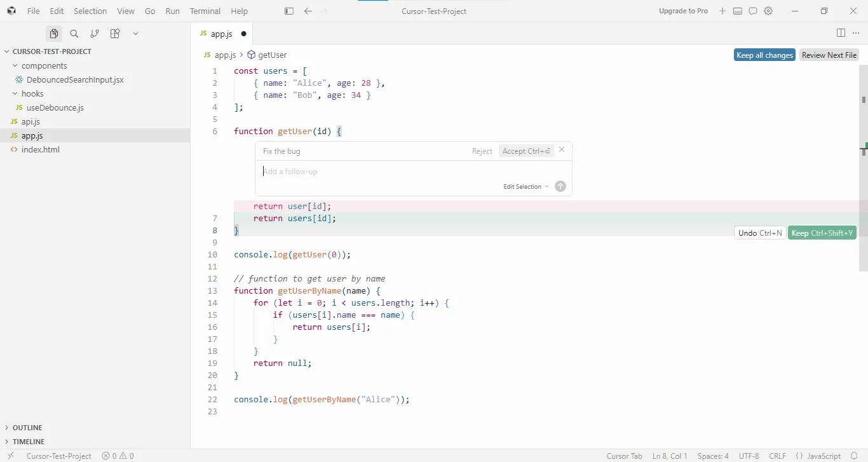The width and height of the screenshot is (868, 462).
Task: Close the Fix the bug prompt box
Action: [x=562, y=150]
